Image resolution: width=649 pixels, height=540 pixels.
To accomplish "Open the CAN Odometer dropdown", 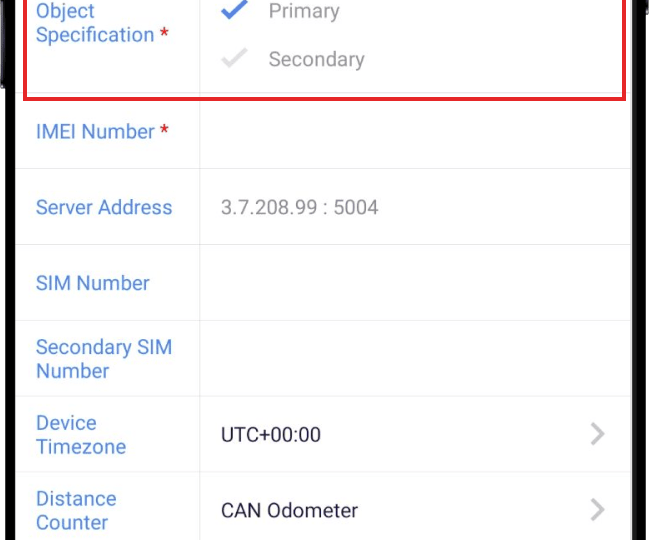I will [289, 511].
